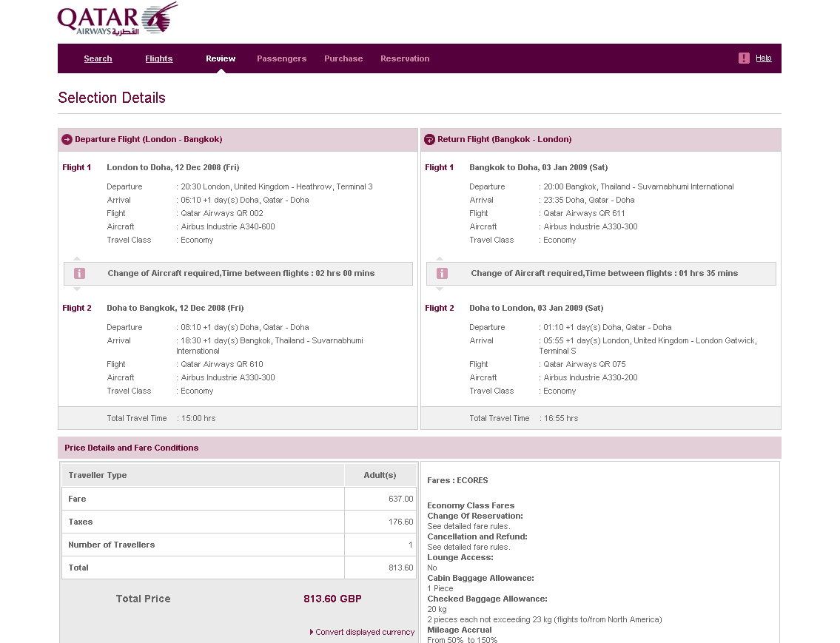Click Qatar Airways QR 075 flight number

[585, 365]
